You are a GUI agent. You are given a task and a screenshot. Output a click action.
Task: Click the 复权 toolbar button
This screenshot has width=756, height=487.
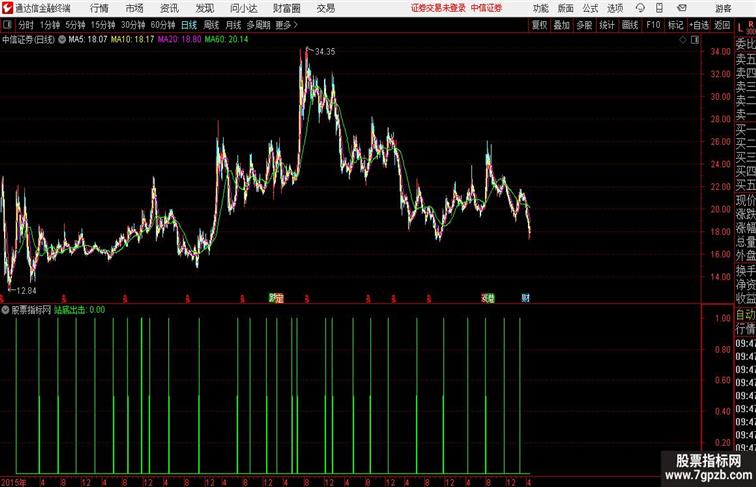pyautogui.click(x=540, y=25)
